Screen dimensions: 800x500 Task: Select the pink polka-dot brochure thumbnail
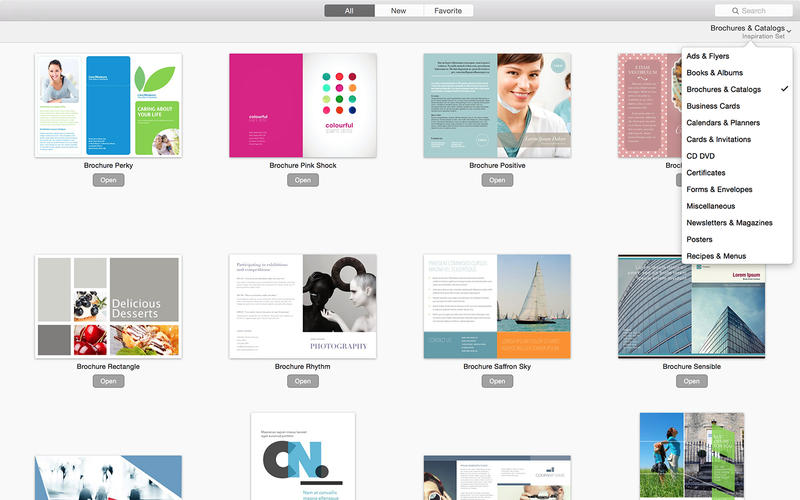pyautogui.click(x=649, y=106)
